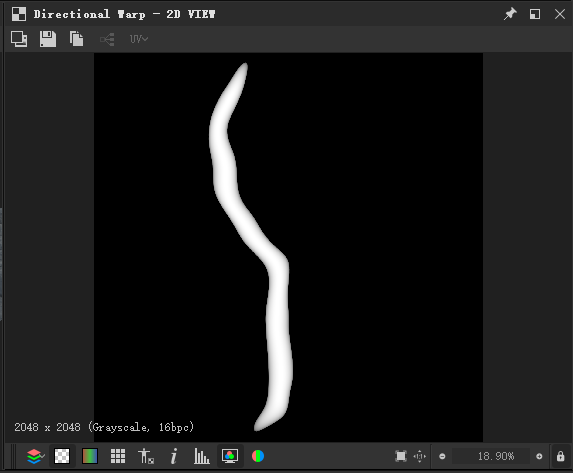The height and width of the screenshot is (473, 573).
Task: Open the UV display dropdown
Action: click(x=138, y=39)
